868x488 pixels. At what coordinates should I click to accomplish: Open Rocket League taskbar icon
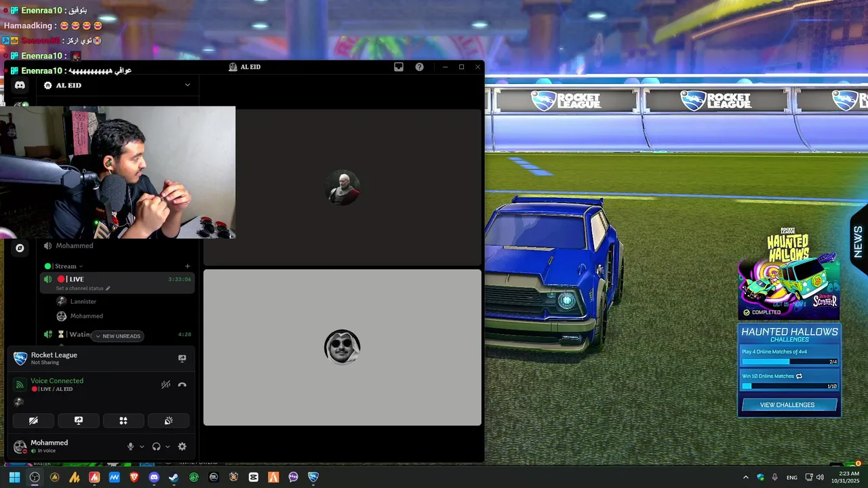pyautogui.click(x=313, y=477)
